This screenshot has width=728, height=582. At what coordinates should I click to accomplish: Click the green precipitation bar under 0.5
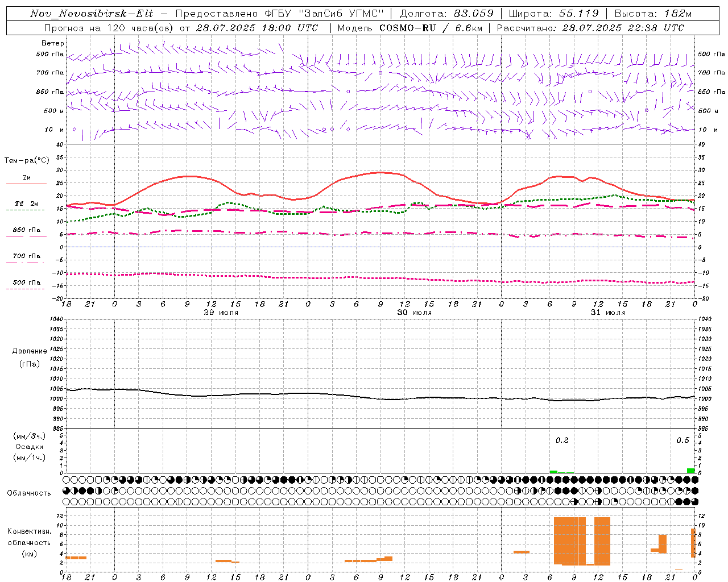click(x=690, y=471)
